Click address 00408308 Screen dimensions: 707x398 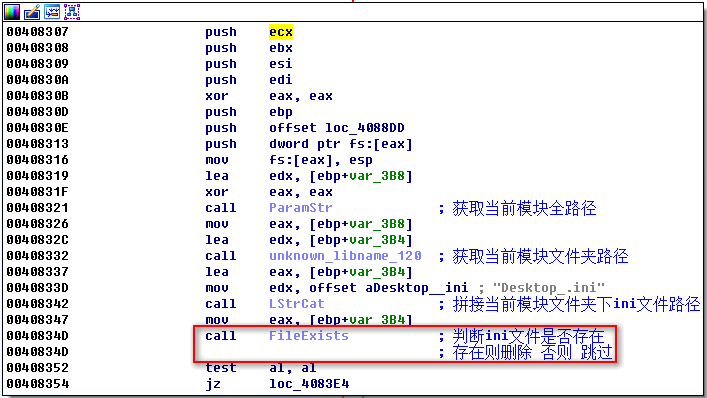37,48
